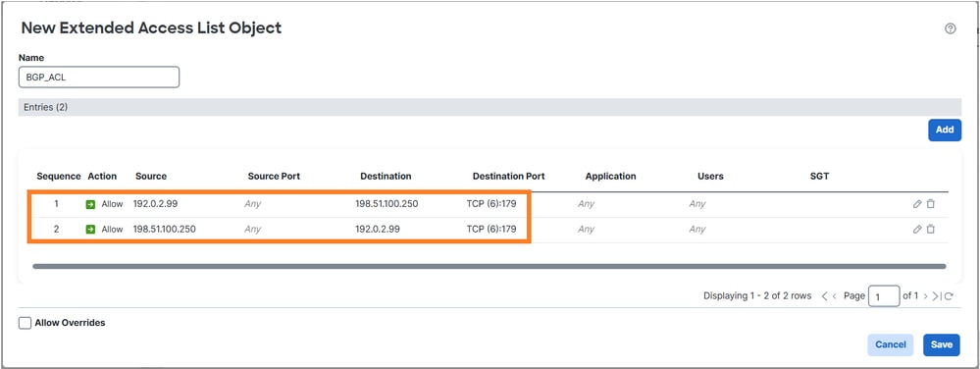Select TCP (6):179 port in sequence 1
The image size is (980, 369).
[491, 204]
